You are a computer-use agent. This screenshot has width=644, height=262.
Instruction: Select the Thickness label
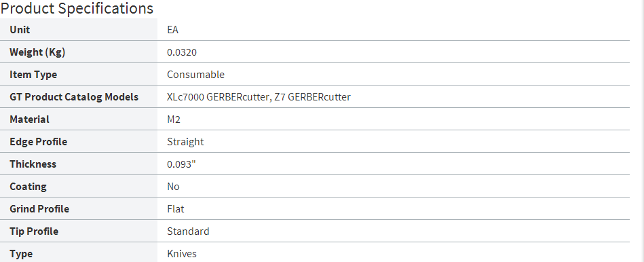[x=33, y=164]
